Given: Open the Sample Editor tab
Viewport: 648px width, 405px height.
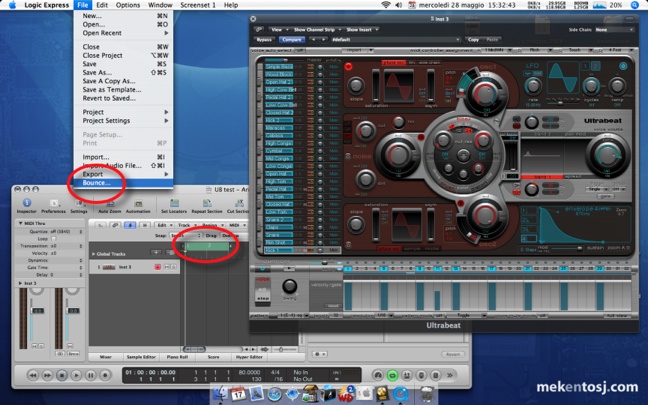Looking at the screenshot, I should coord(141,357).
